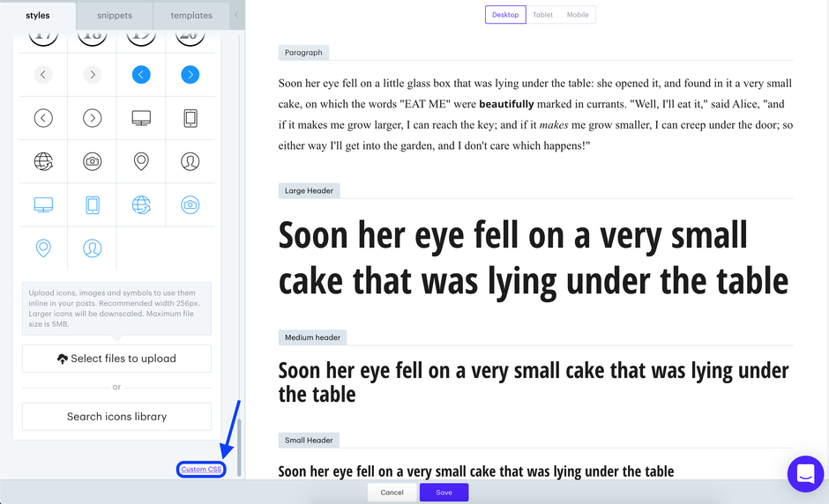The height and width of the screenshot is (504, 829).
Task: Select the black outlined tablet device icon
Action: point(190,118)
